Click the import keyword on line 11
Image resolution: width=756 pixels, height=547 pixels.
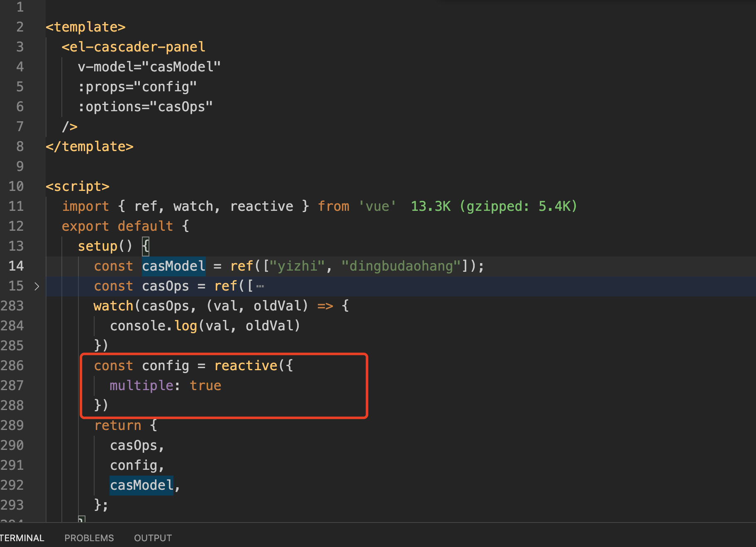click(85, 206)
